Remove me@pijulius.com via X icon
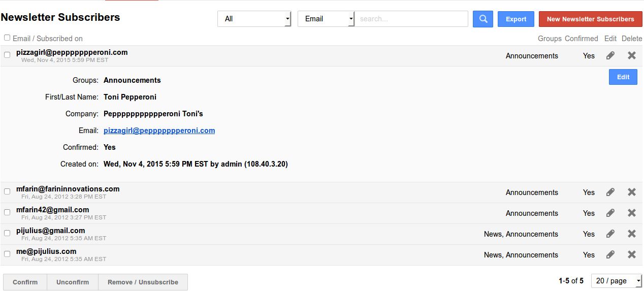 click(x=632, y=255)
